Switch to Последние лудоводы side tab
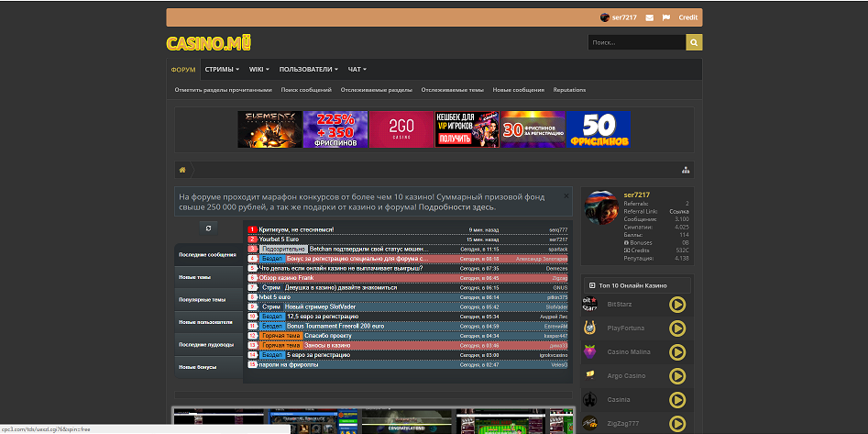 click(209, 345)
